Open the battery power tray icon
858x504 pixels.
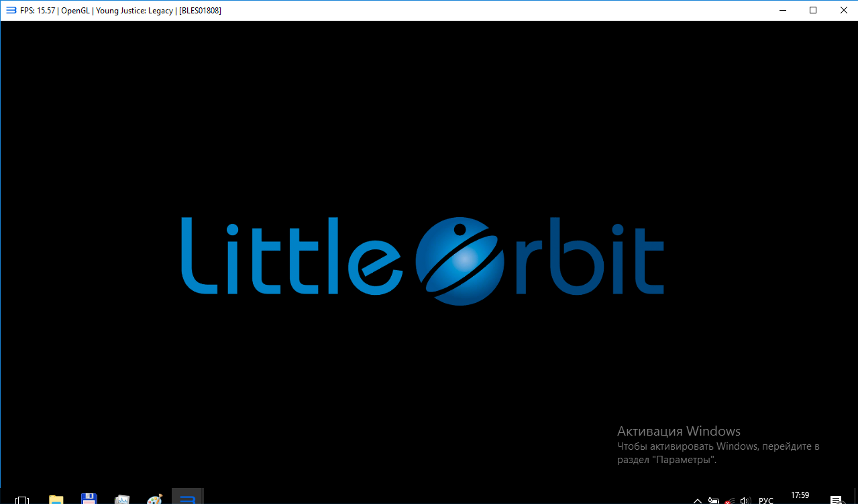click(x=713, y=500)
